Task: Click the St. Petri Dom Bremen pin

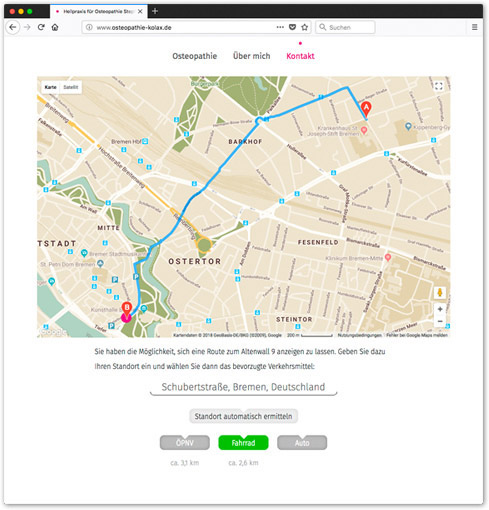Action: coord(100,264)
